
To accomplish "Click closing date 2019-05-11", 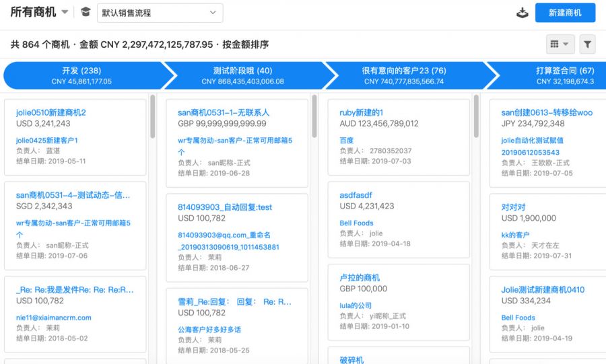I will [67, 161].
